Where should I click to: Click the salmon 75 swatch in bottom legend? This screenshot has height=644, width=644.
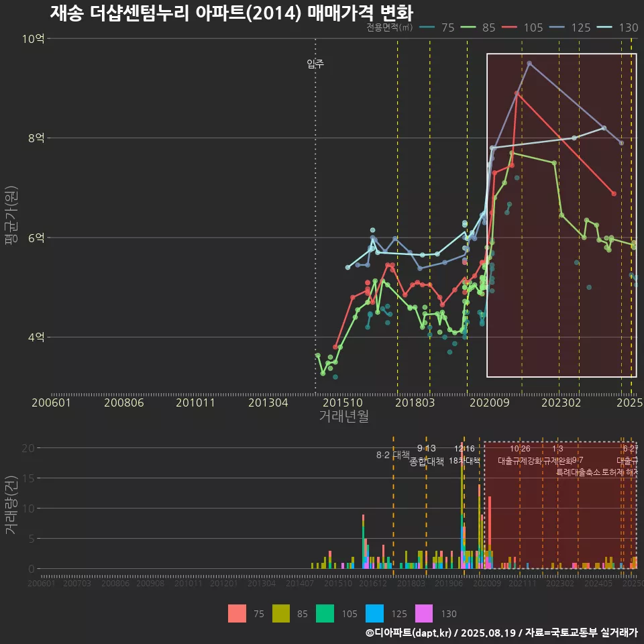[237, 614]
